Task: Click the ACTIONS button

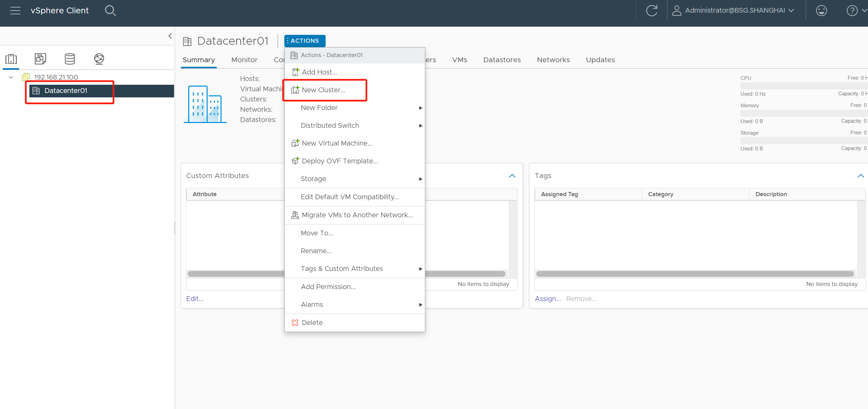Action: click(305, 41)
